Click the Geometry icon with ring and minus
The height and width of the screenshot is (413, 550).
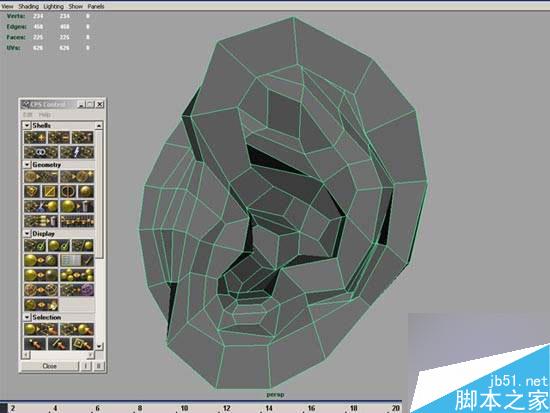pos(41,176)
